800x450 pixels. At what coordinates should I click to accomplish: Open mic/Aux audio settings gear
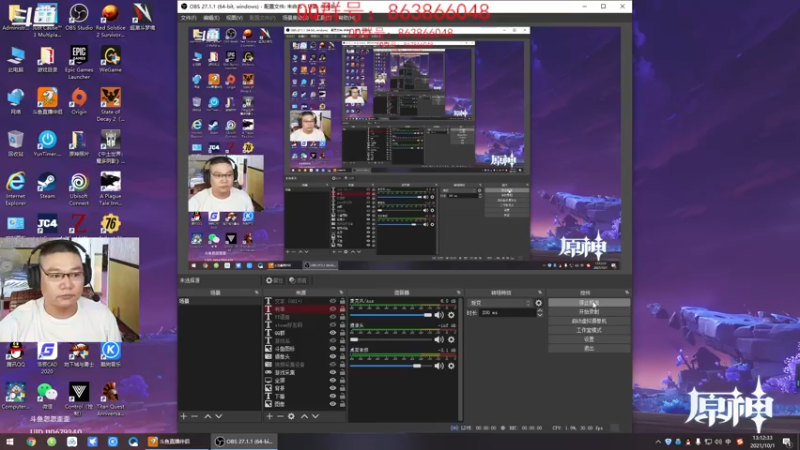tap(451, 315)
